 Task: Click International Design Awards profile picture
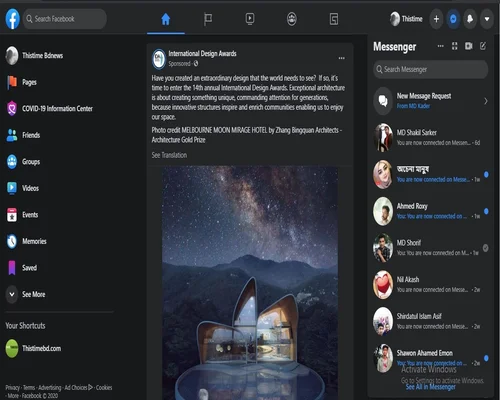[x=159, y=59]
